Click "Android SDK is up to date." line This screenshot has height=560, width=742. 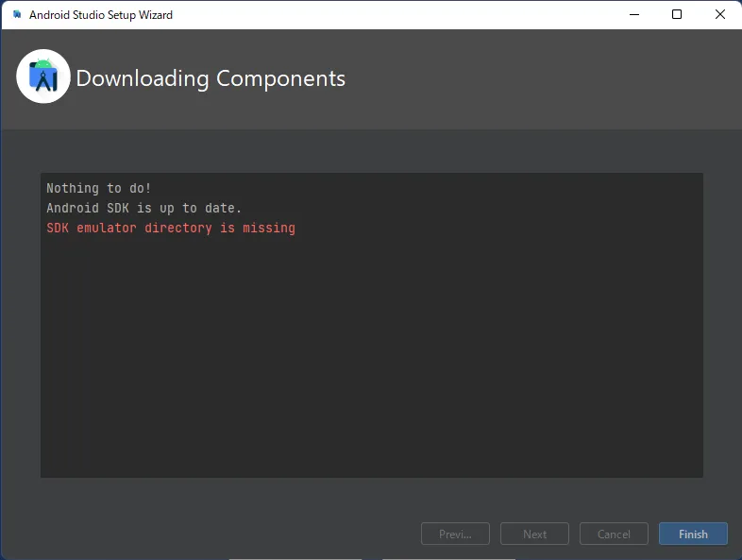[144, 208]
